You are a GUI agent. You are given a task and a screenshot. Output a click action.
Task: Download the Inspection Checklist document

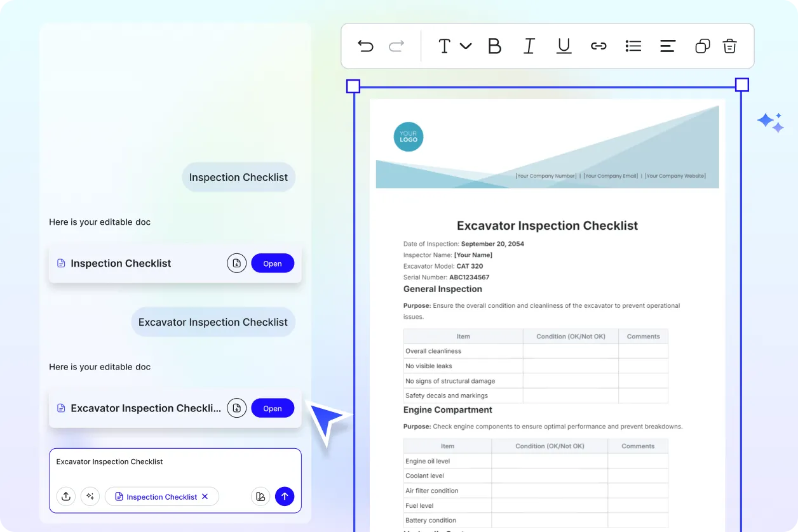click(236, 263)
